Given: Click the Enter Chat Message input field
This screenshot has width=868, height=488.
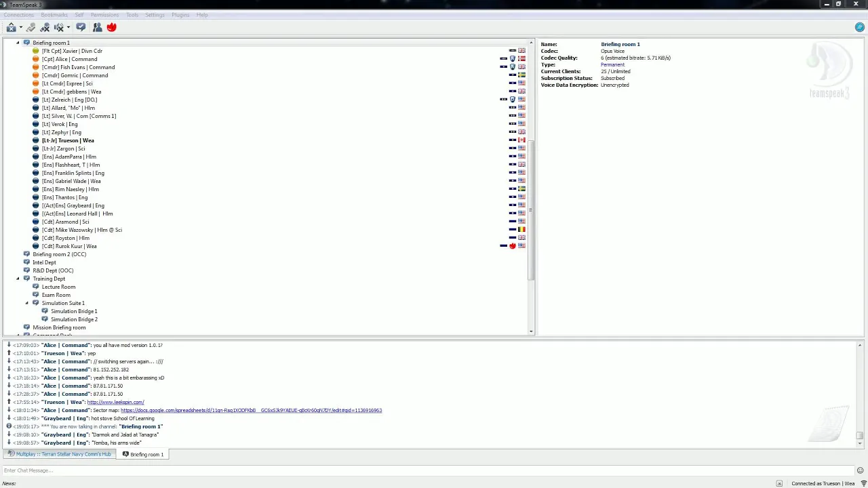Looking at the screenshot, I should click(x=427, y=470).
